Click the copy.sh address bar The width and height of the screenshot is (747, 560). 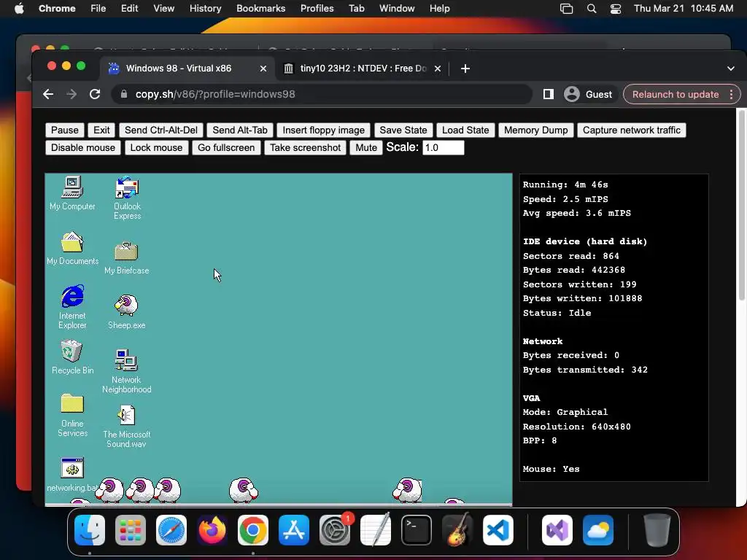pos(322,94)
